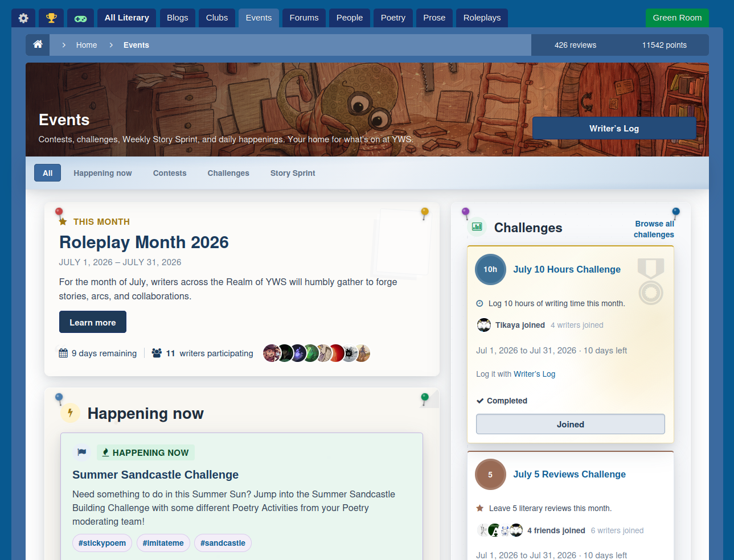Viewport: 734px width, 560px height.
Task: Click the star icon beside THIS MONTH
Action: pyautogui.click(x=63, y=221)
